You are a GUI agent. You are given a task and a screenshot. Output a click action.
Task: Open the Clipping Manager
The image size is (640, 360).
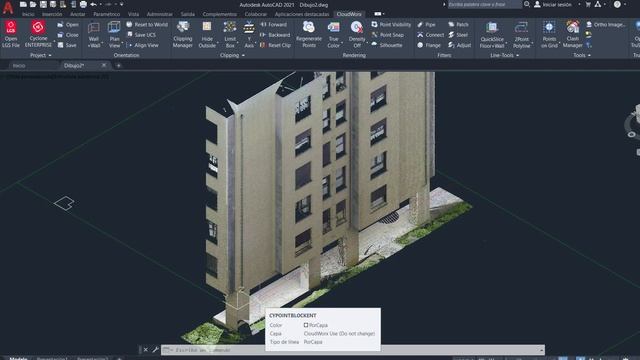[182, 35]
